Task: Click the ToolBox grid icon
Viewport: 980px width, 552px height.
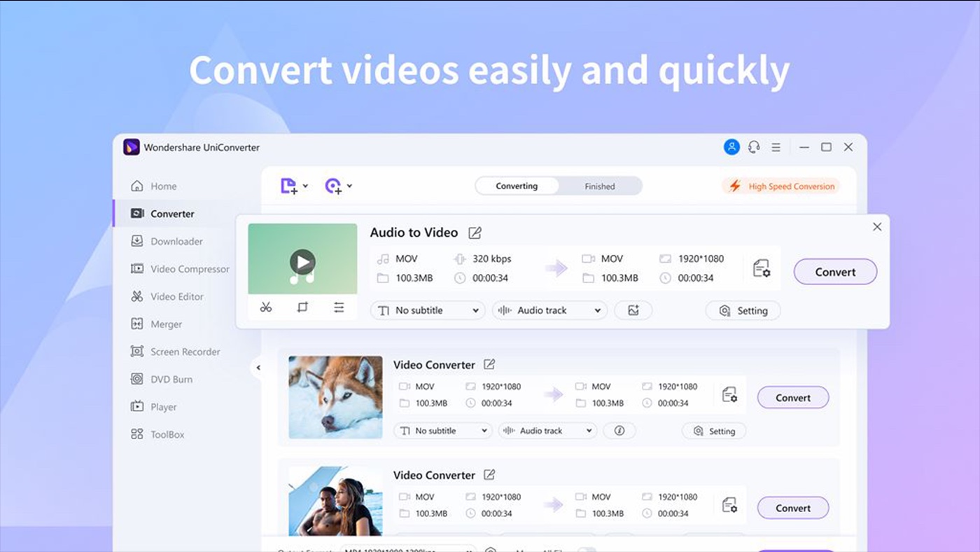Action: point(137,434)
